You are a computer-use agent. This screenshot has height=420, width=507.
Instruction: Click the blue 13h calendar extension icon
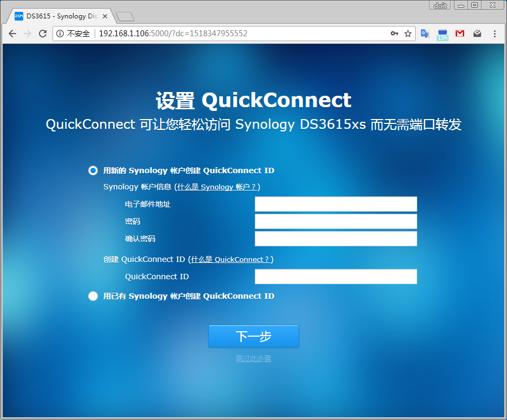point(442,34)
